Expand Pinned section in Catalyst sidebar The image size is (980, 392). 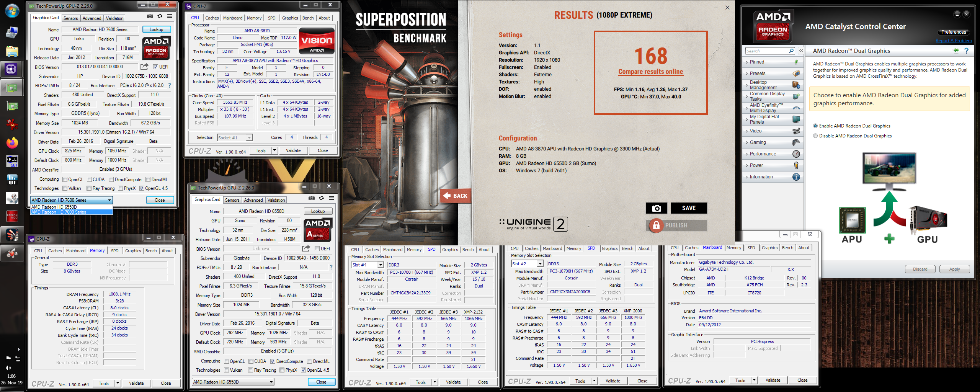pyautogui.click(x=773, y=62)
